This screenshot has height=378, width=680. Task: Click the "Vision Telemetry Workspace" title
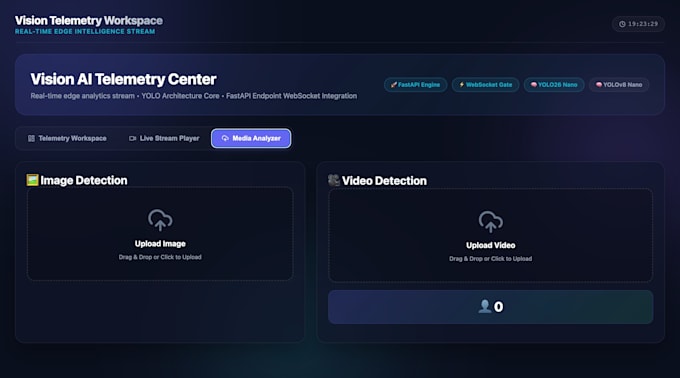pyautogui.click(x=89, y=20)
